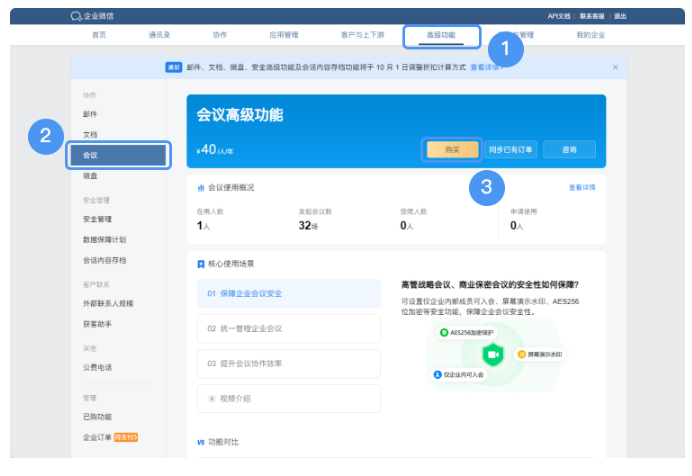Image resolution: width=692 pixels, height=476 pixels.
Task: Open API文档 link in top bar
Action: click(561, 16)
